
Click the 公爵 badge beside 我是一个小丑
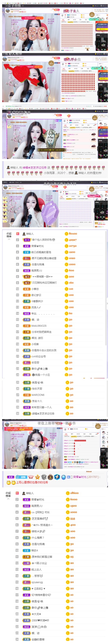pyautogui.click(x=27, y=375)
